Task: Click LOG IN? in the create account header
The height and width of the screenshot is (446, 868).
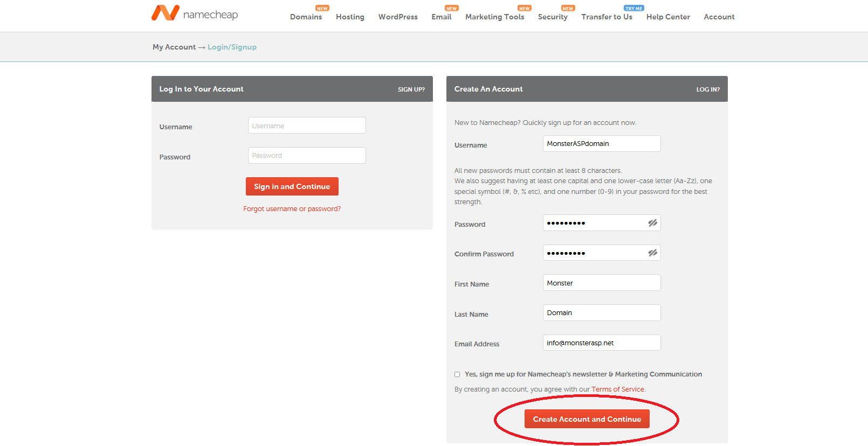Action: point(708,89)
